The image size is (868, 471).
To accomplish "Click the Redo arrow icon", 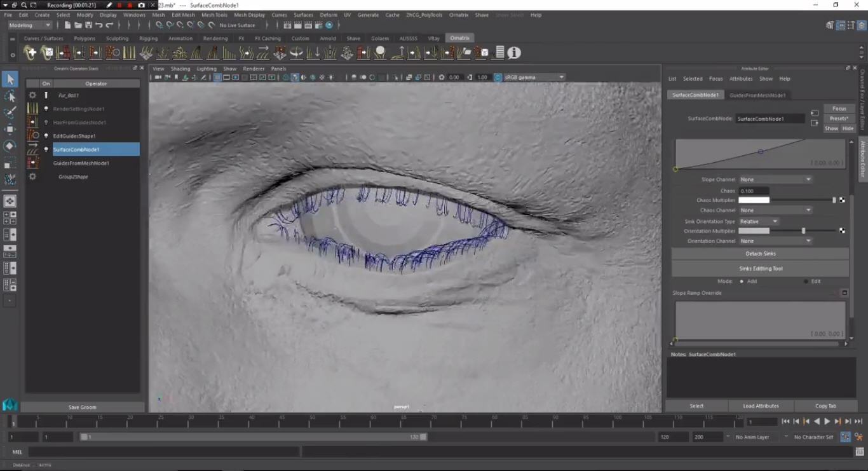I will click(x=109, y=25).
